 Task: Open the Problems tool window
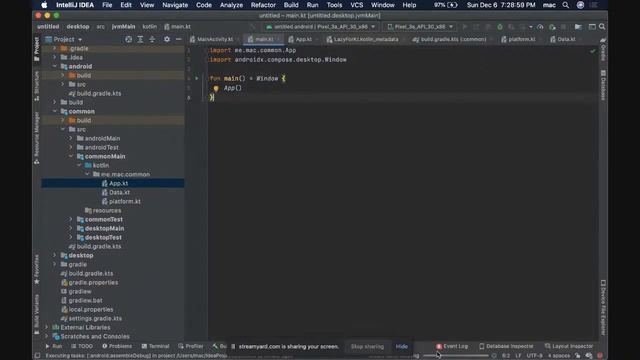point(117,346)
